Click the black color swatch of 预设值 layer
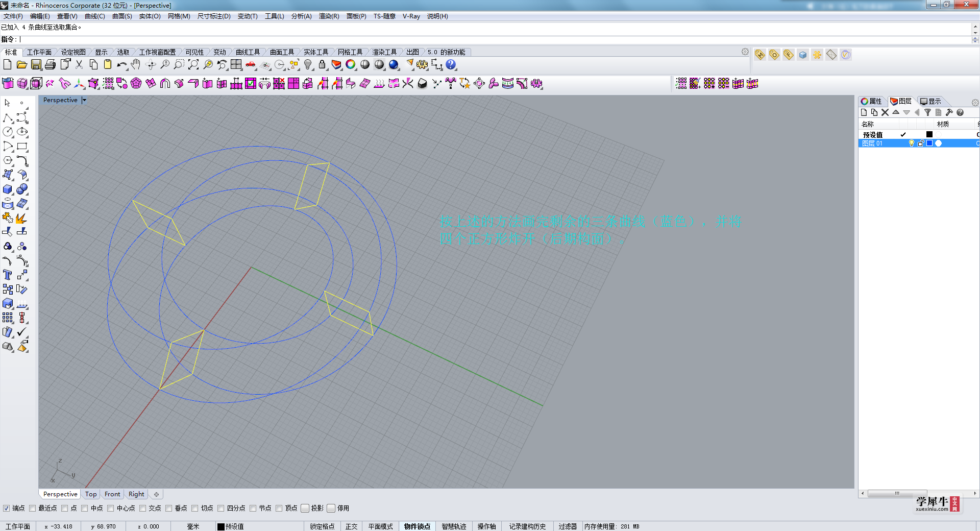 pyautogui.click(x=929, y=135)
